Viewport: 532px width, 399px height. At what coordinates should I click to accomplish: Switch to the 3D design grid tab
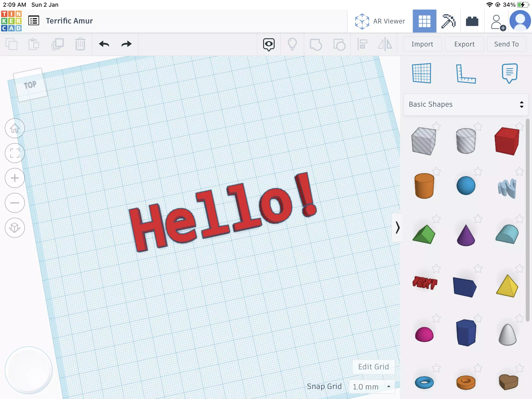[424, 21]
